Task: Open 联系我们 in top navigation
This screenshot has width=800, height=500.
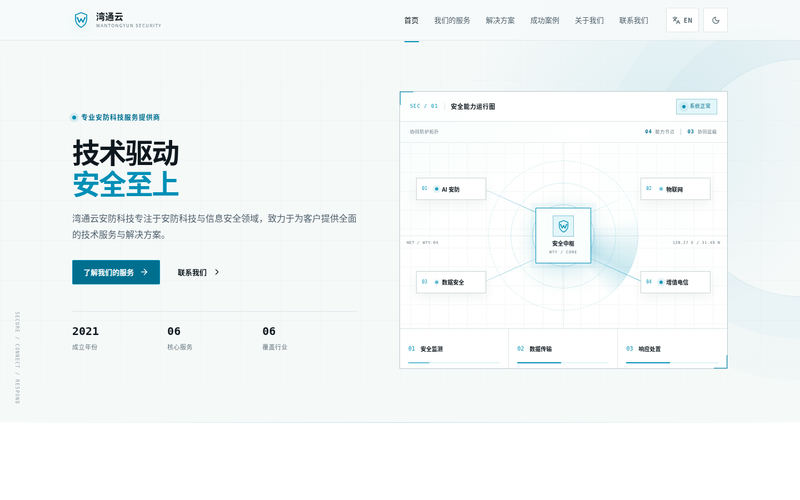Action: click(634, 20)
